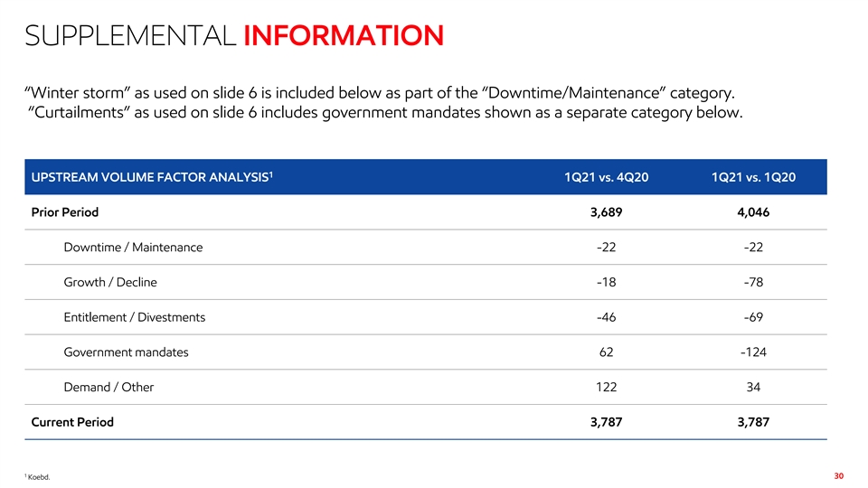Image resolution: width=868 pixels, height=488 pixels.
Task: Click the 1Q21 vs. 1Q20 column header
Action: (x=754, y=177)
